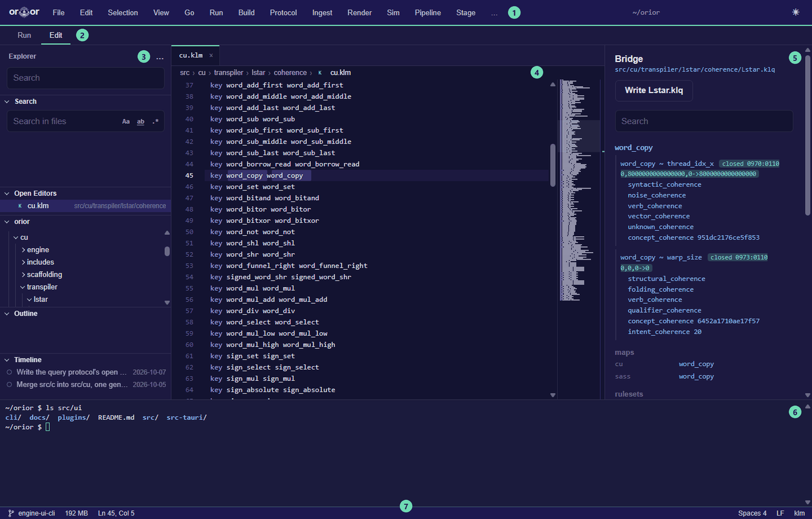
Task: Expand the scaffolding folder
Action: [23, 275]
